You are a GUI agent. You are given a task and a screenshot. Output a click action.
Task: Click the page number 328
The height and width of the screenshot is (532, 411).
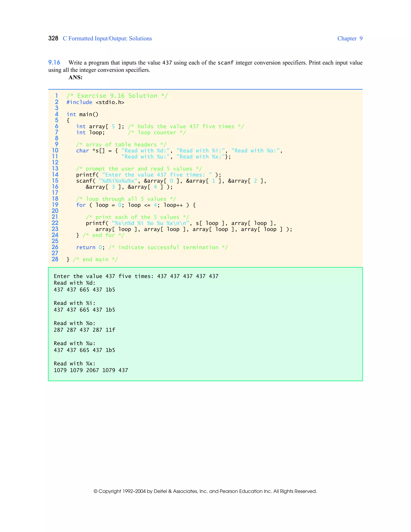(x=53, y=39)
